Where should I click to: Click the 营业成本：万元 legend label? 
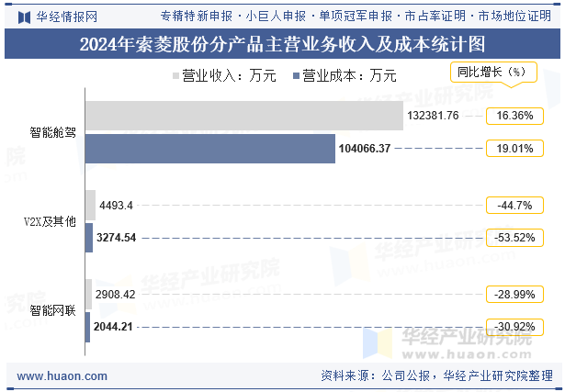(349, 75)
